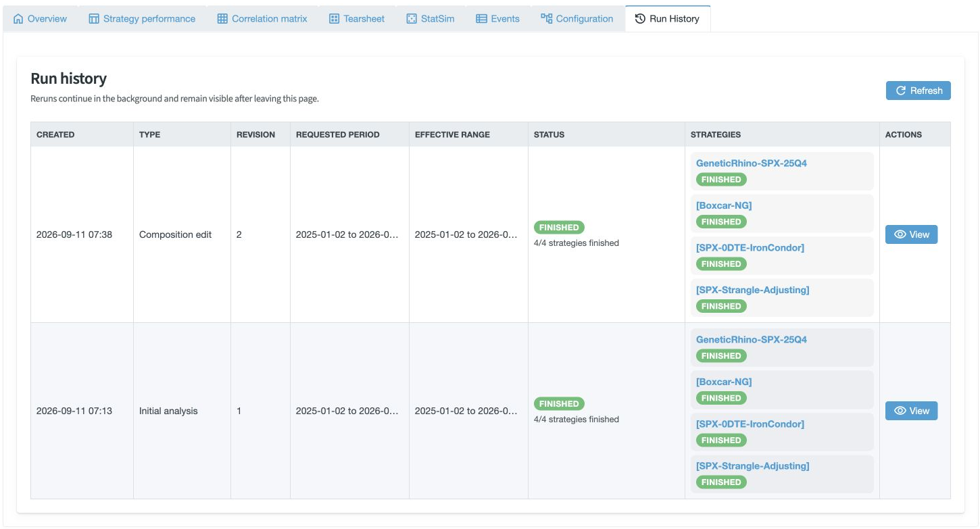Select the Run History tab

pos(667,19)
